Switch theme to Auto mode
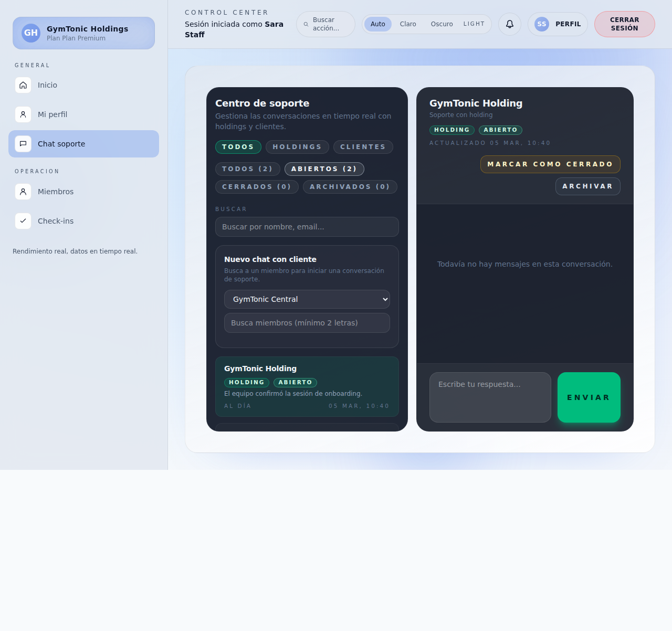 (x=377, y=24)
